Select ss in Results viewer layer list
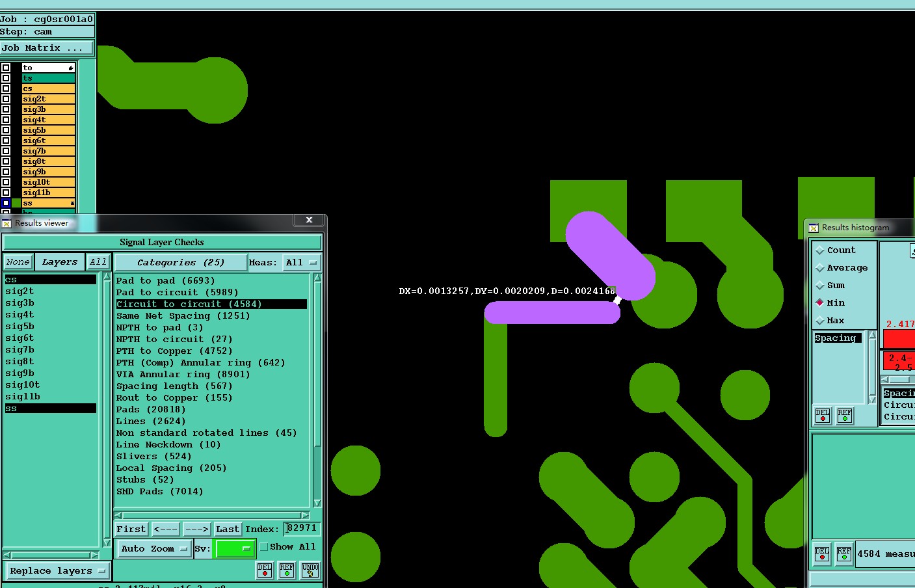This screenshot has width=915, height=588. click(51, 408)
